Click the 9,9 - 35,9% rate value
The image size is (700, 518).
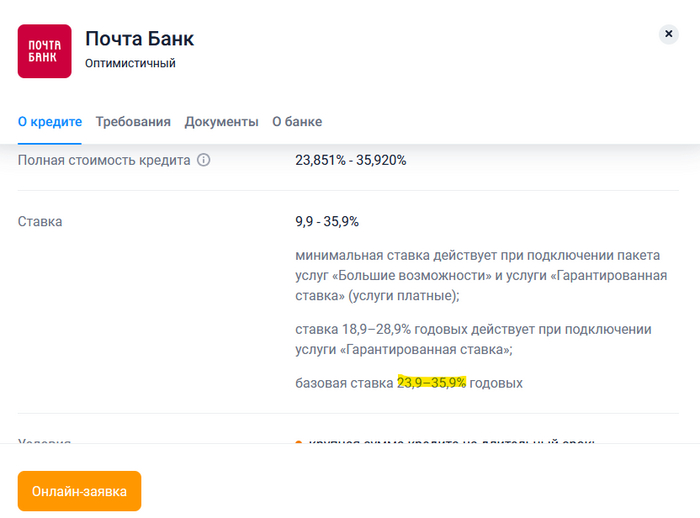pos(327,221)
